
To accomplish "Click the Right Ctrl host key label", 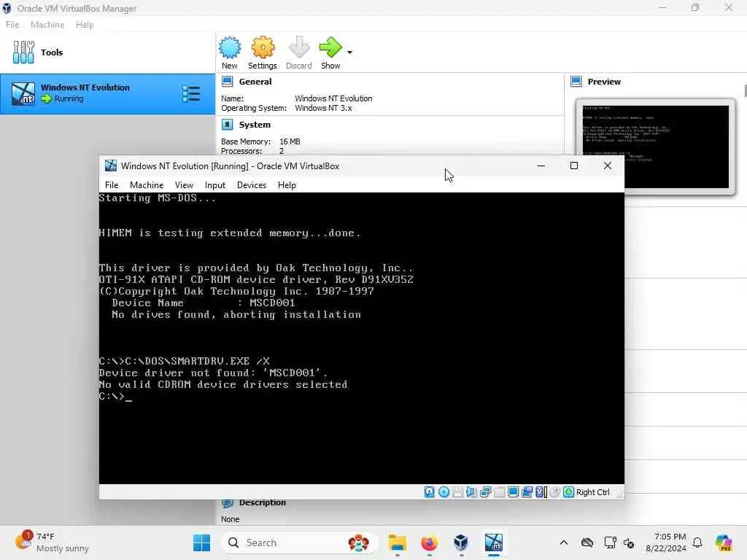I will click(592, 492).
